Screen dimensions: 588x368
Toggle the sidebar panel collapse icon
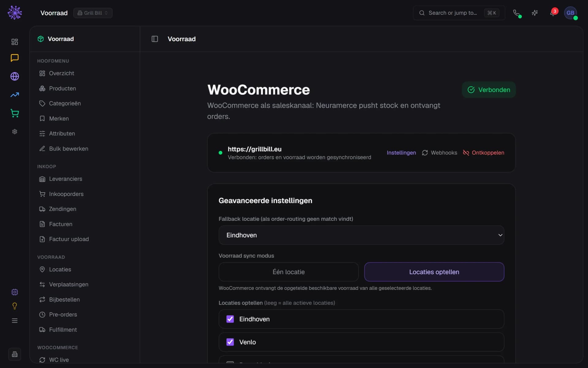(155, 39)
